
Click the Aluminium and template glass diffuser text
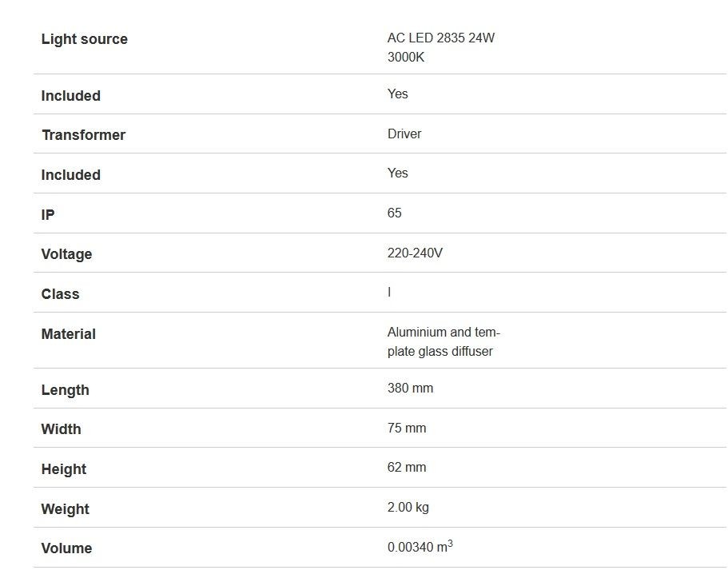[x=444, y=341]
